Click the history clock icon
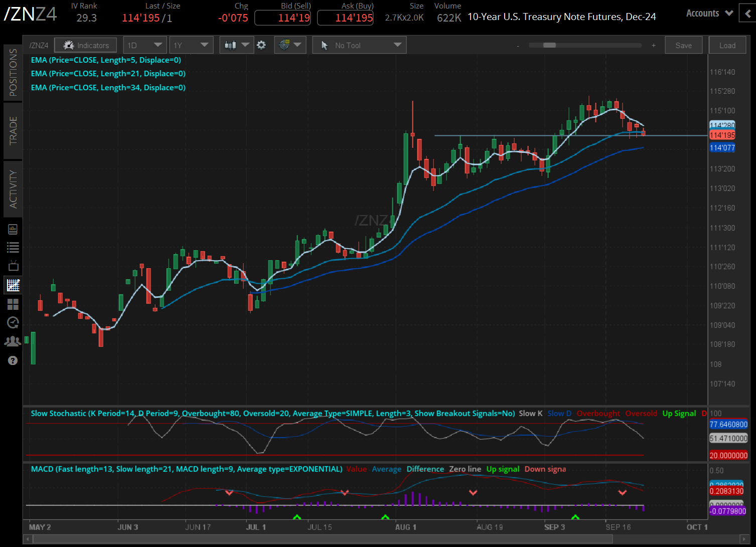Image resolution: width=756 pixels, height=547 pixels. pos(13,322)
